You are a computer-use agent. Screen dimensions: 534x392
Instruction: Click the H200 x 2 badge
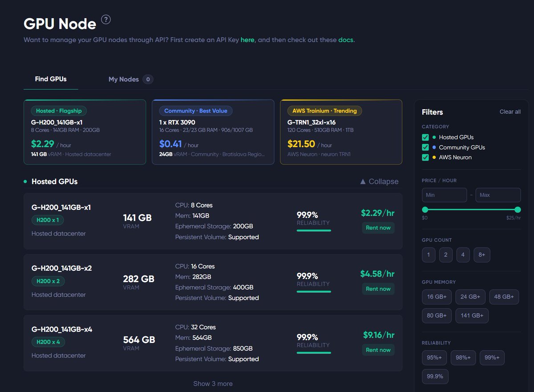click(48, 281)
